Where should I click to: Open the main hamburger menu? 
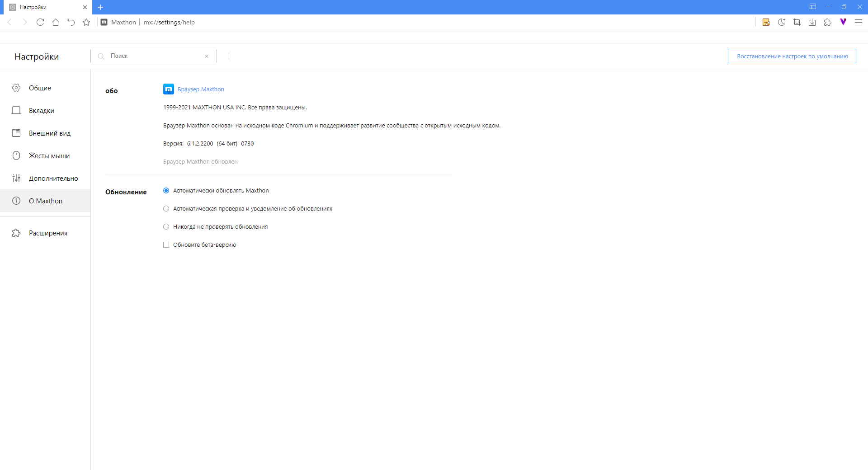[x=859, y=22]
